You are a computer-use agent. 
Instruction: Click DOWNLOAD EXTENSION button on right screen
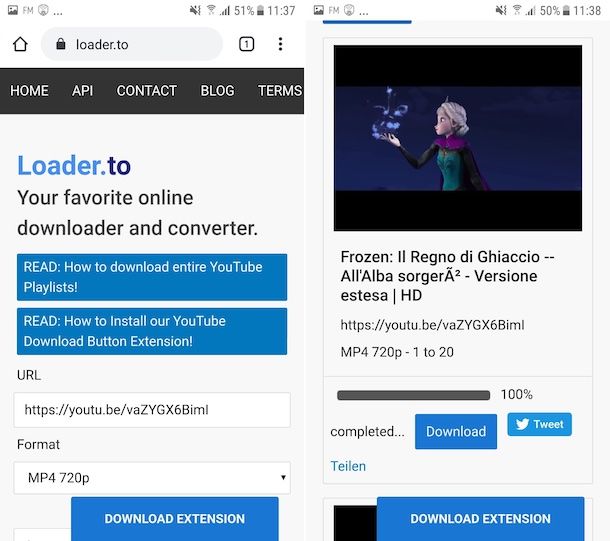[x=480, y=519]
